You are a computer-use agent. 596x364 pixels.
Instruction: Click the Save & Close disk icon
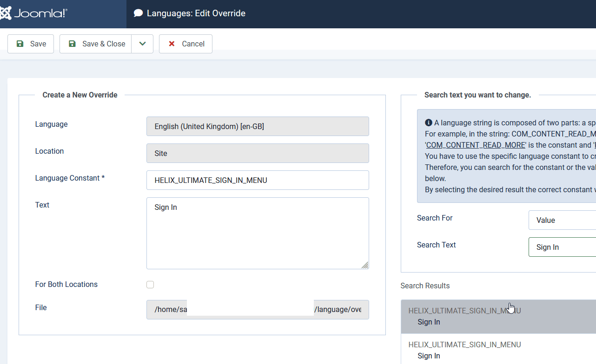click(x=72, y=44)
